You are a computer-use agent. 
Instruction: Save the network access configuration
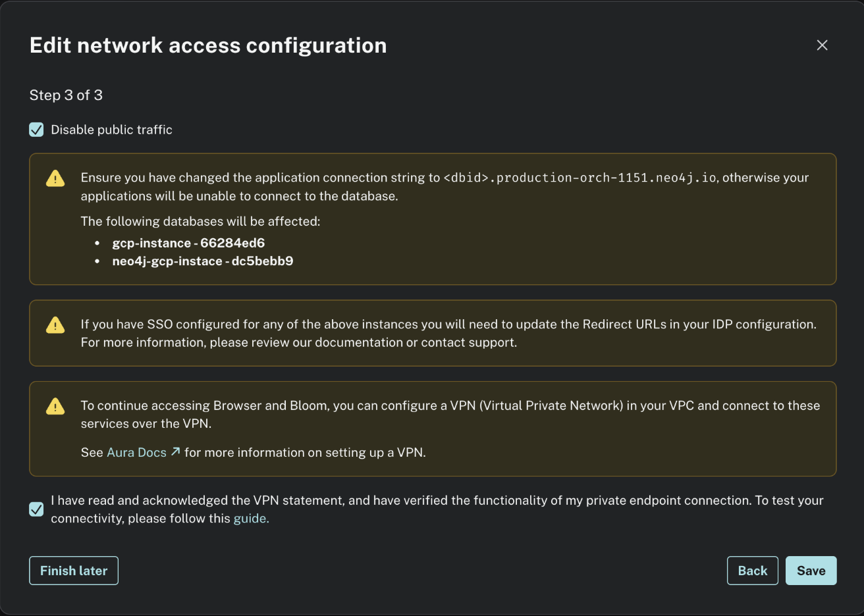coord(811,571)
